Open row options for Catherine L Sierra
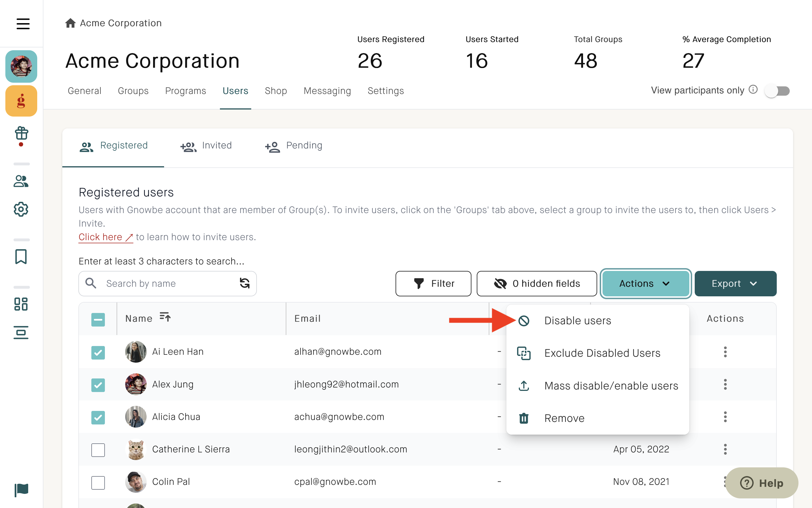 pyautogui.click(x=725, y=449)
